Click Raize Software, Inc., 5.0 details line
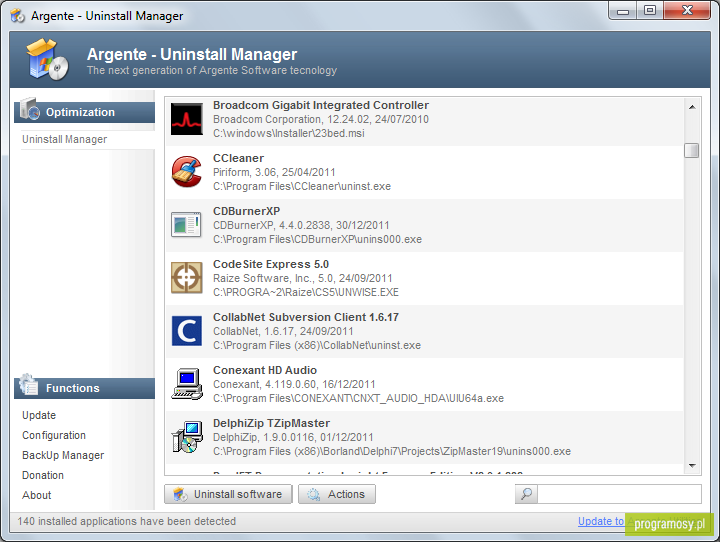This screenshot has height=542, width=720. tap(303, 278)
